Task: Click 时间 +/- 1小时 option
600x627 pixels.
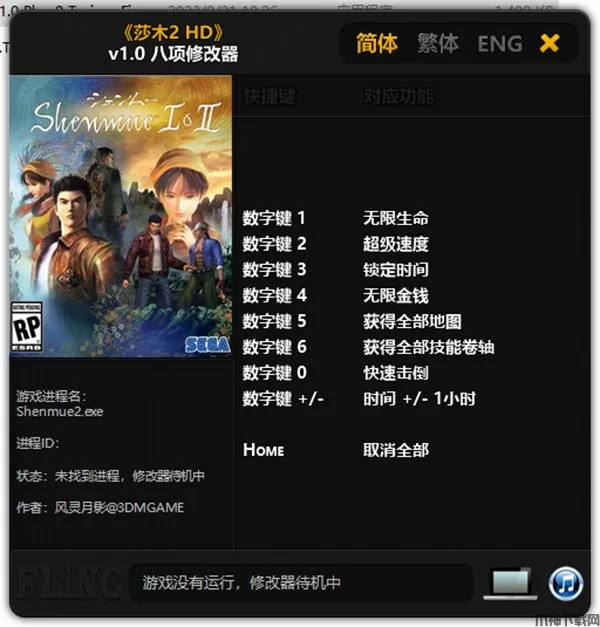Action: (419, 399)
